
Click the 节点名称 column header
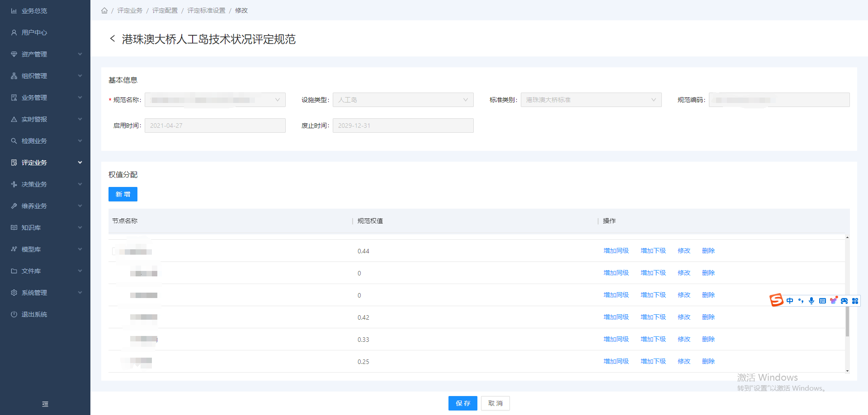125,221
